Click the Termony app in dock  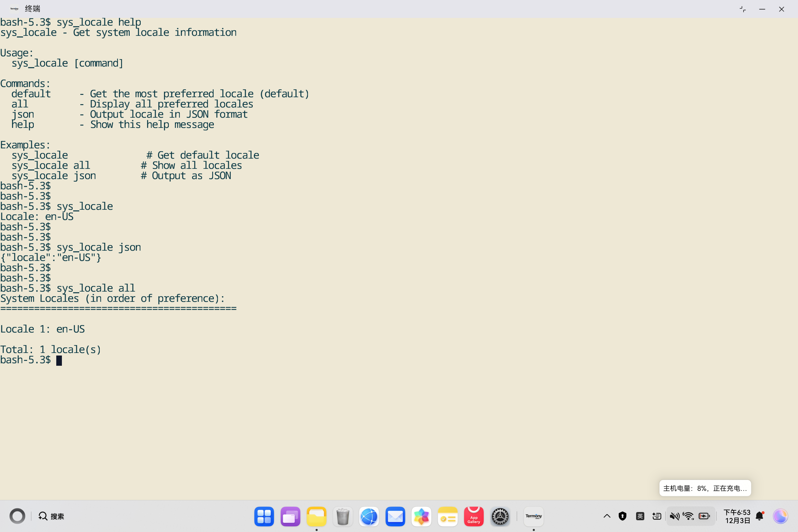[533, 516]
